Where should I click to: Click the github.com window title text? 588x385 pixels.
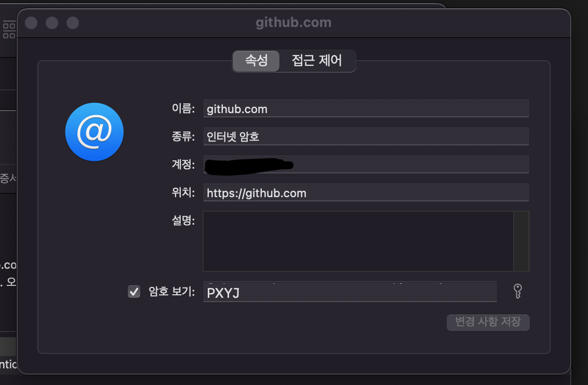[293, 23]
